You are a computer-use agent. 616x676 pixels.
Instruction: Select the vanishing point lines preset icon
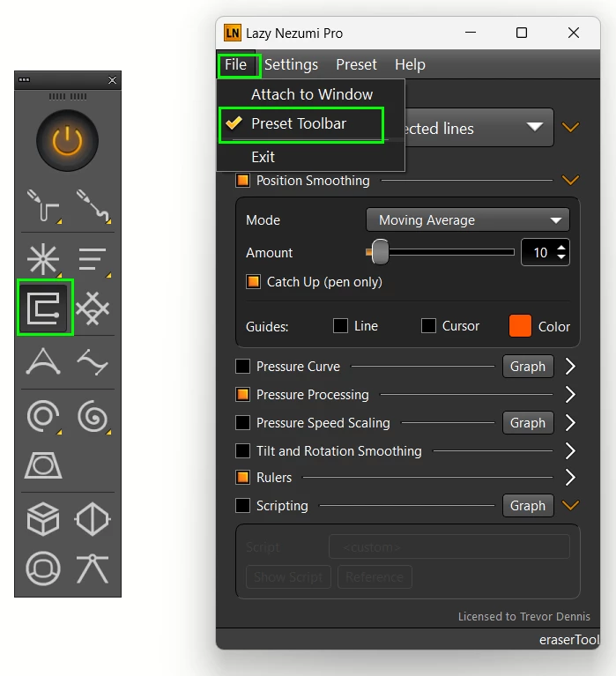pos(93,568)
